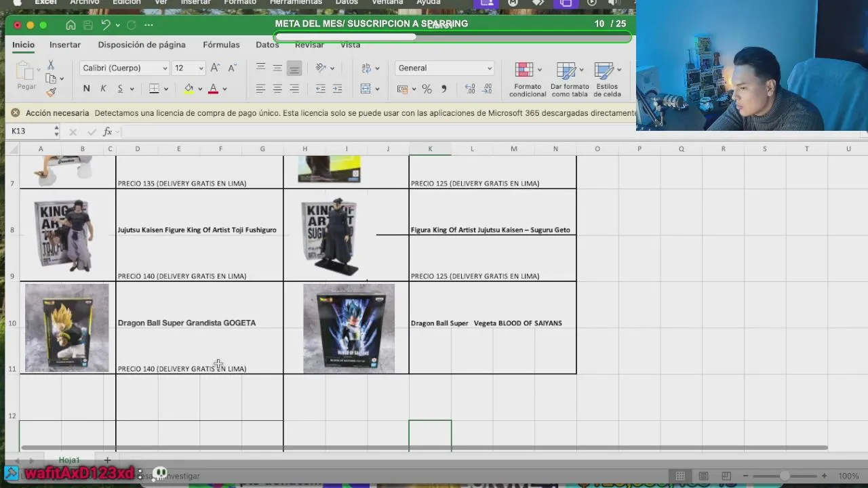Add a new sheet with plus button
Viewport: 868px width, 488px height.
[106, 460]
